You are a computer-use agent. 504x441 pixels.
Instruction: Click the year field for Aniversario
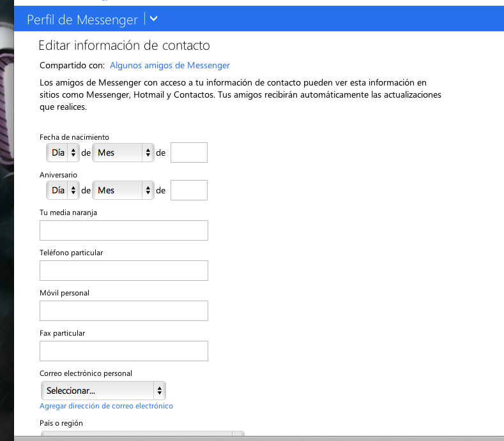[x=189, y=190]
